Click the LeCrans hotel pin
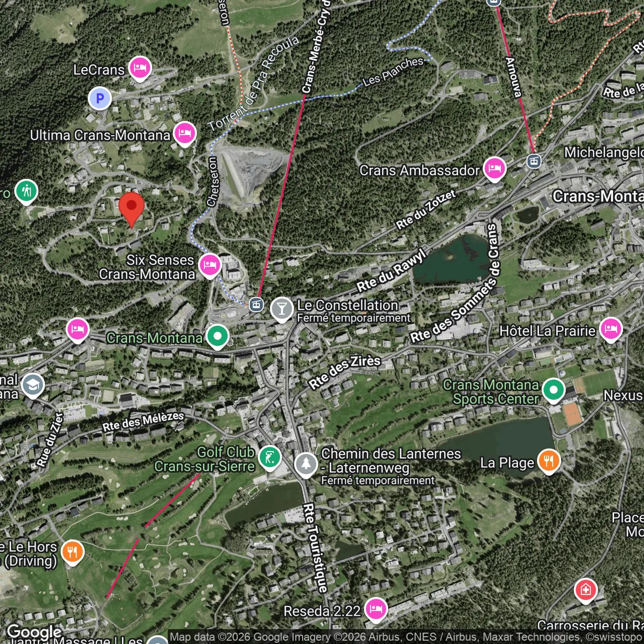This screenshot has height=644, width=644. tap(140, 68)
